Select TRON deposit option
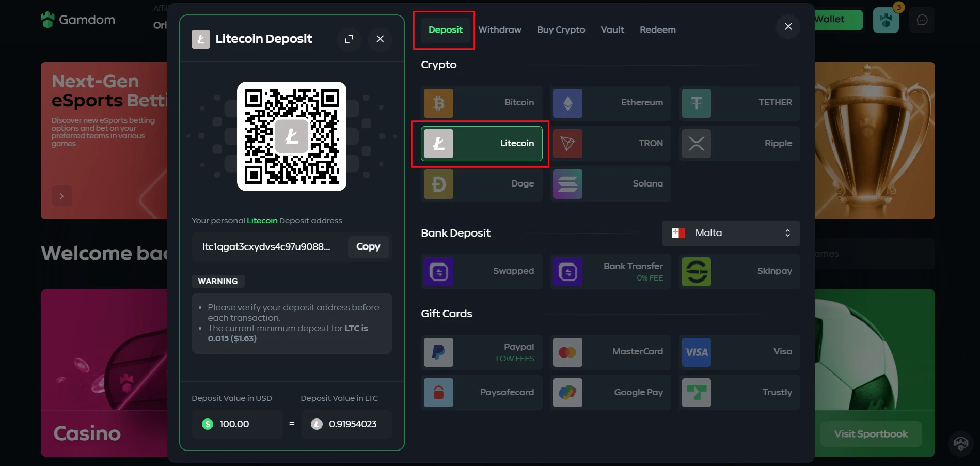The width and height of the screenshot is (980, 466). point(610,144)
